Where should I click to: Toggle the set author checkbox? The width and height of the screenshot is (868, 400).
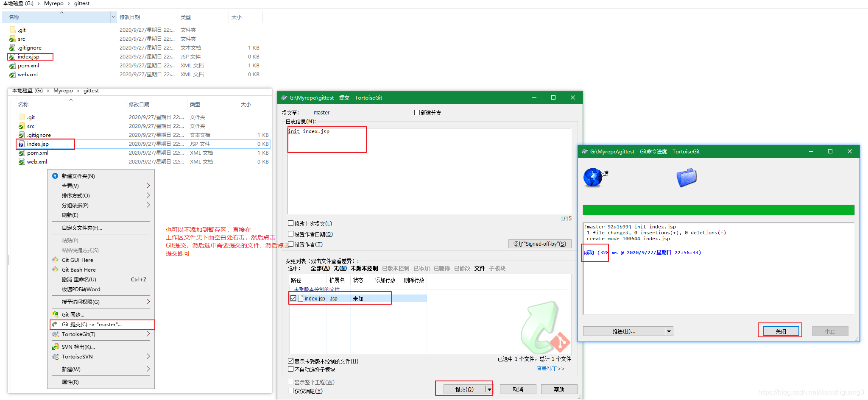290,244
